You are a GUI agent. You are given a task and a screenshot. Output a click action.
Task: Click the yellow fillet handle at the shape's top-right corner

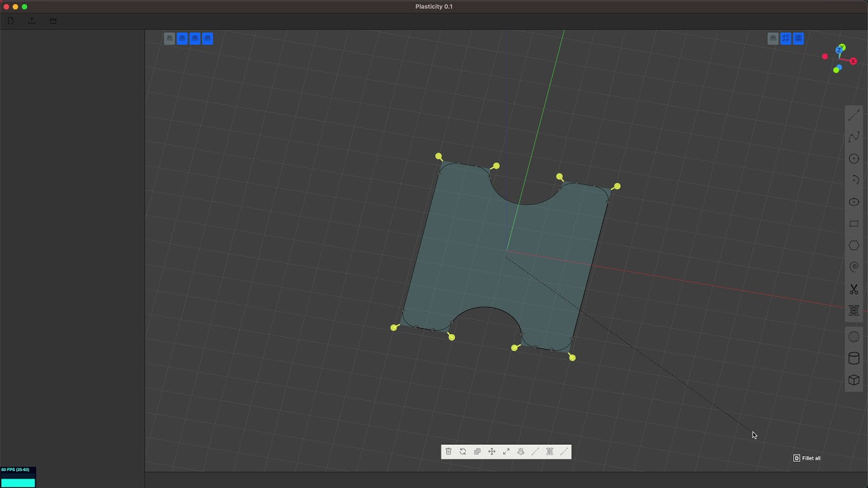pos(616,186)
